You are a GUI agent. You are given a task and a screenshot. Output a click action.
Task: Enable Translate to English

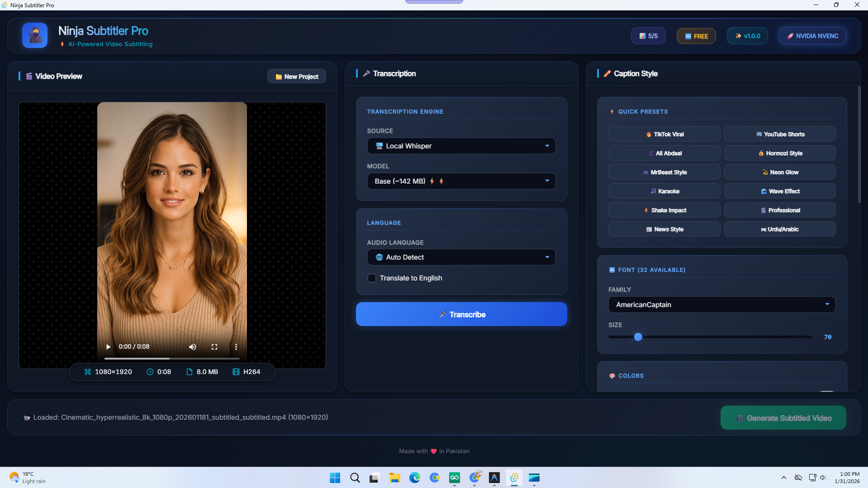click(x=372, y=278)
